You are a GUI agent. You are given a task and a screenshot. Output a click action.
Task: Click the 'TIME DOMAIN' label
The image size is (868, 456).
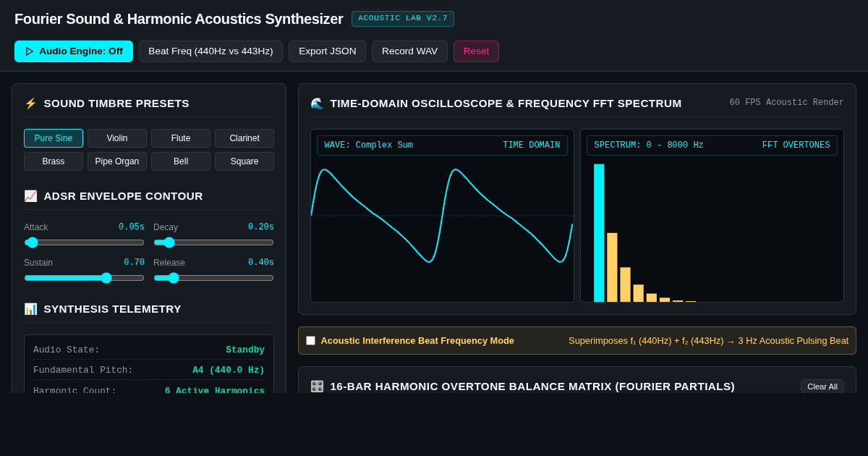click(532, 145)
